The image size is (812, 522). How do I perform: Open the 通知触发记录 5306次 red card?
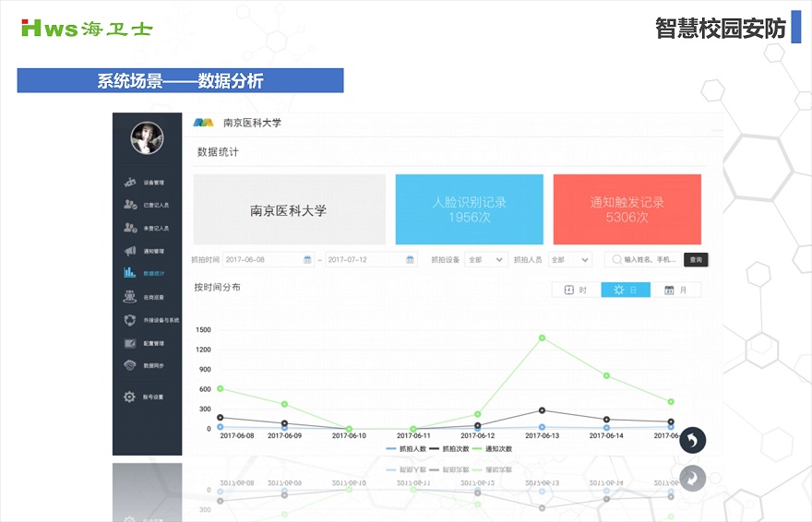(627, 209)
